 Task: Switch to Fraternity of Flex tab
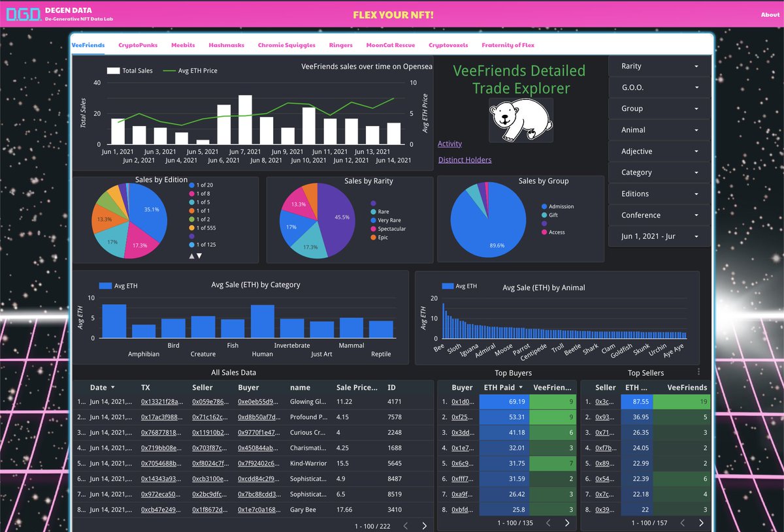(x=508, y=45)
